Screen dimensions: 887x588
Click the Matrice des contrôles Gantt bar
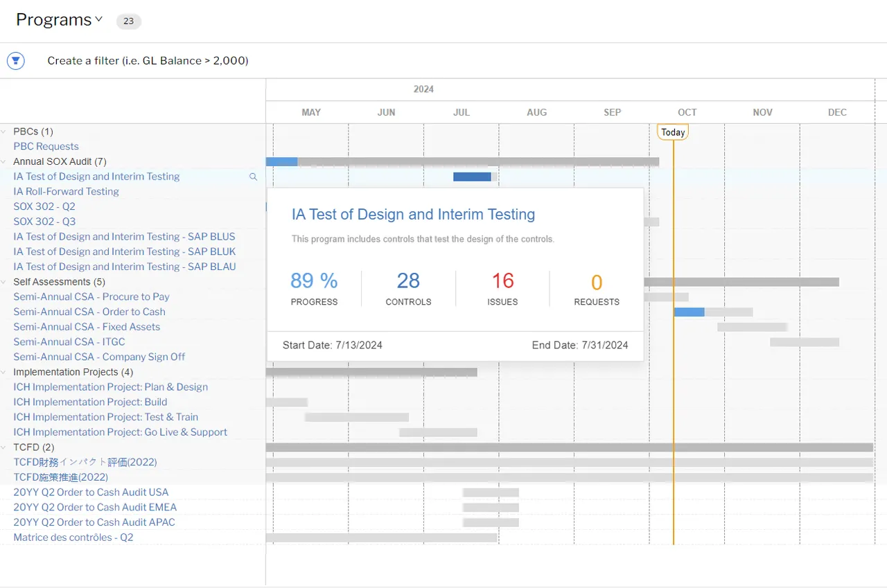click(381, 537)
